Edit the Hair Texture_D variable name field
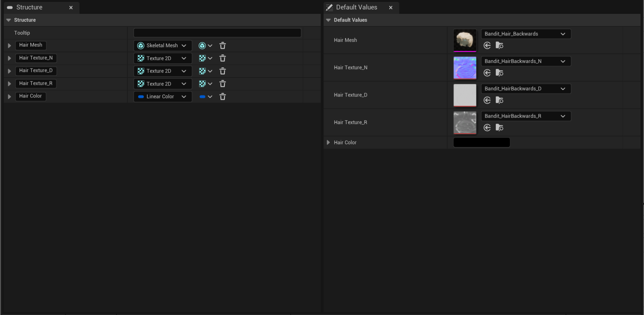 point(36,70)
